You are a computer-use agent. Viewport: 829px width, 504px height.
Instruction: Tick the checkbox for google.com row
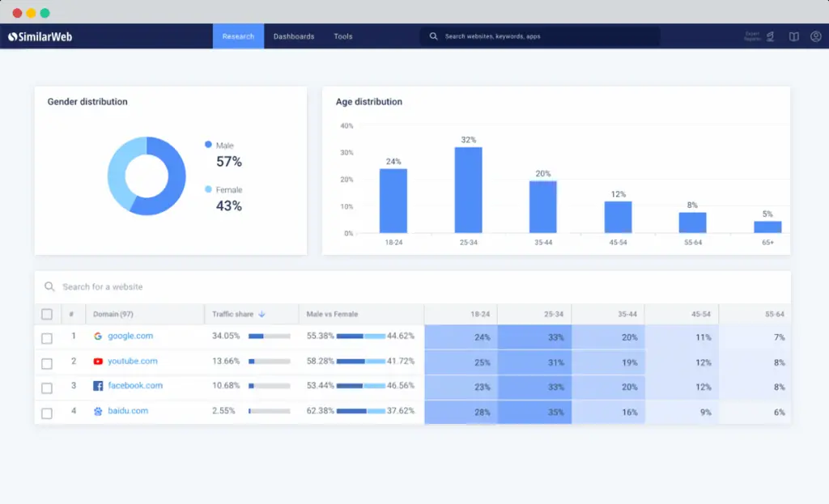pyautogui.click(x=47, y=338)
